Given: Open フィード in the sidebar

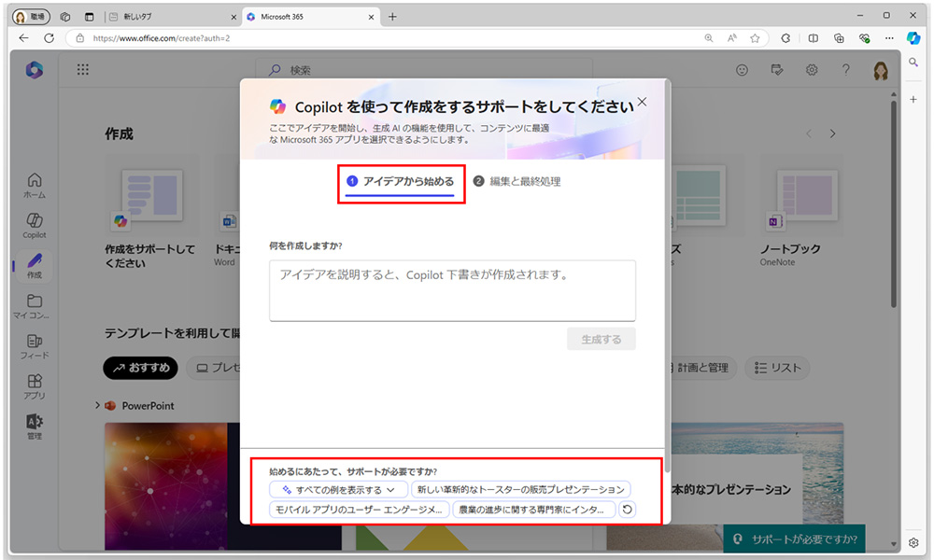Looking at the screenshot, I should 35,346.
